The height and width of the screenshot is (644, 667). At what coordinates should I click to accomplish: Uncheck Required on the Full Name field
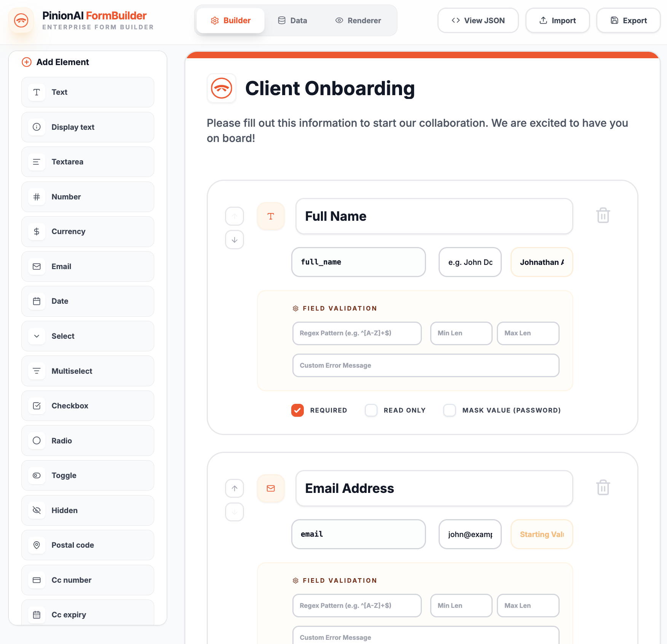297,410
